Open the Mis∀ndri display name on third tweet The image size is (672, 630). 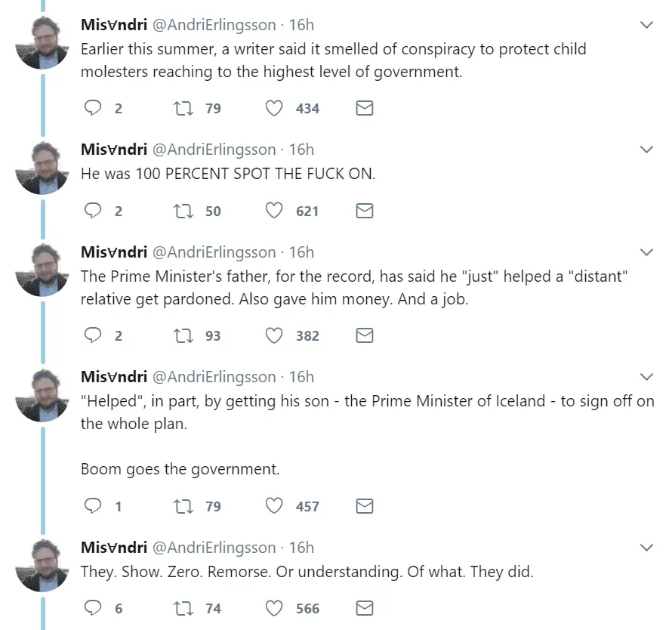(113, 252)
